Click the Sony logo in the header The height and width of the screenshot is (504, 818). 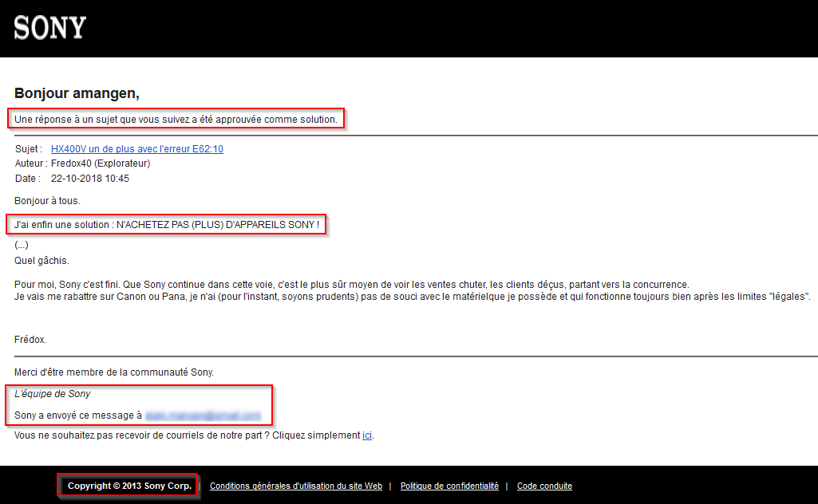pyautogui.click(x=49, y=28)
